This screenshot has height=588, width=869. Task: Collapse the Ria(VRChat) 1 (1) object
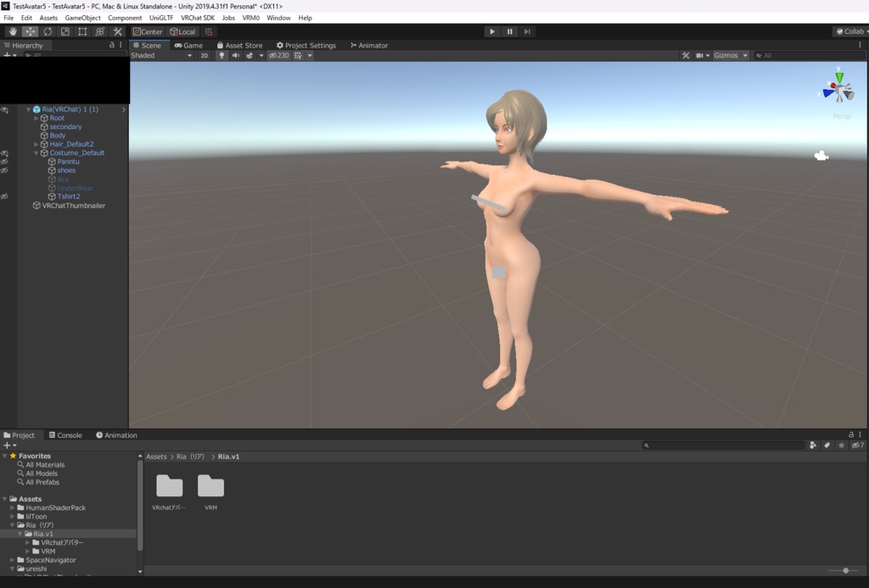pyautogui.click(x=28, y=109)
